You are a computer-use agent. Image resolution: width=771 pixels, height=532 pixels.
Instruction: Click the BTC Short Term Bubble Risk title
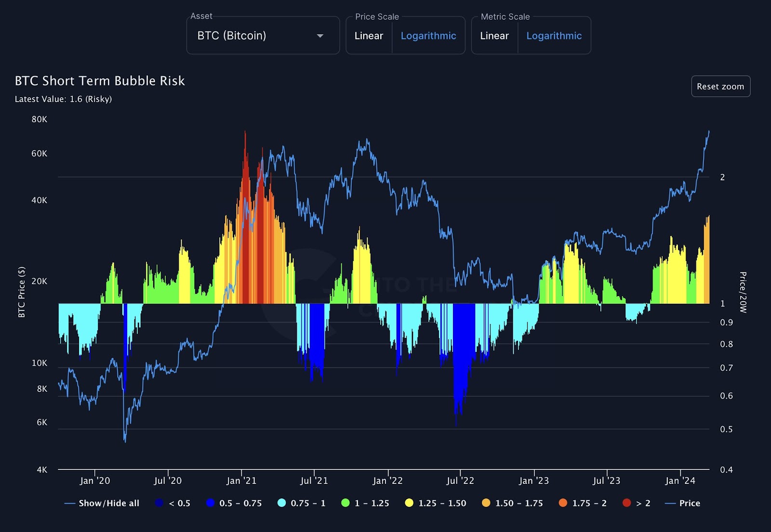(x=100, y=81)
